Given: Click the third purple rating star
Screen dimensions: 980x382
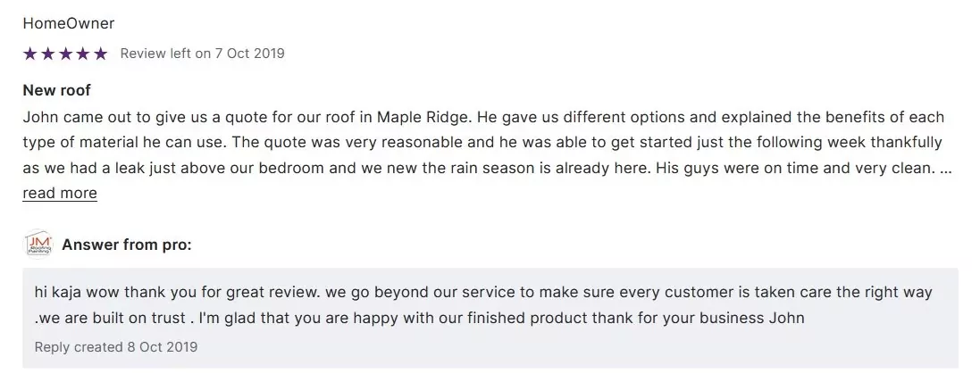Looking at the screenshot, I should 65,54.
